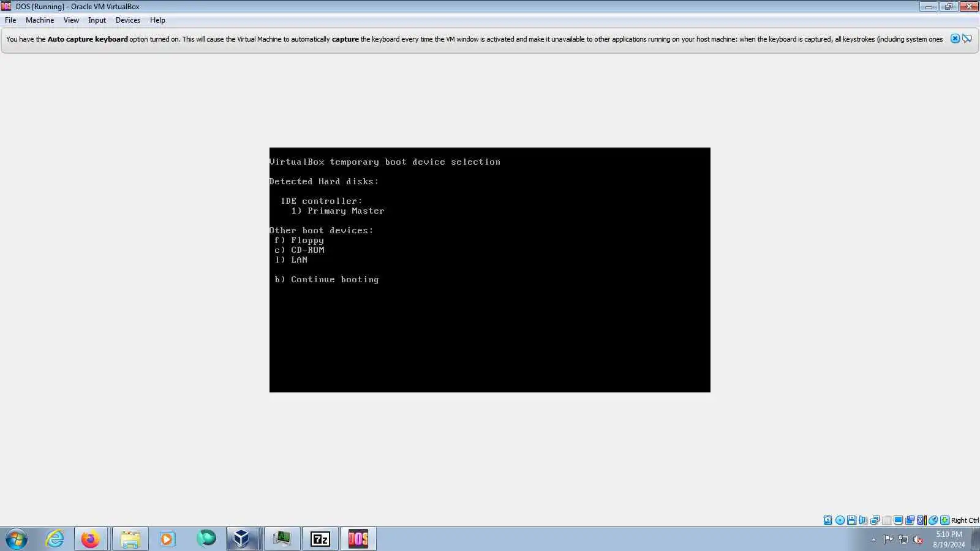Click the green arrow keyboard capture icon
Image resolution: width=980 pixels, height=551 pixels.
(944, 520)
